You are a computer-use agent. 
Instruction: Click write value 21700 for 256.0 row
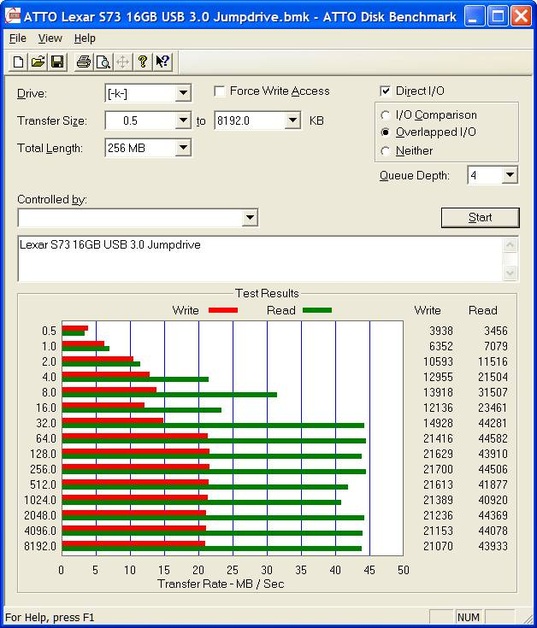point(438,469)
